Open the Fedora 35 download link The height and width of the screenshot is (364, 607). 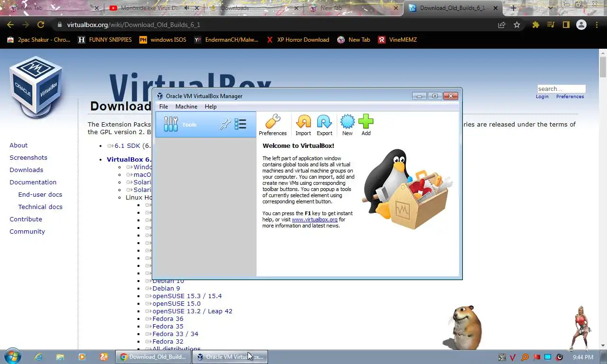[167, 326]
